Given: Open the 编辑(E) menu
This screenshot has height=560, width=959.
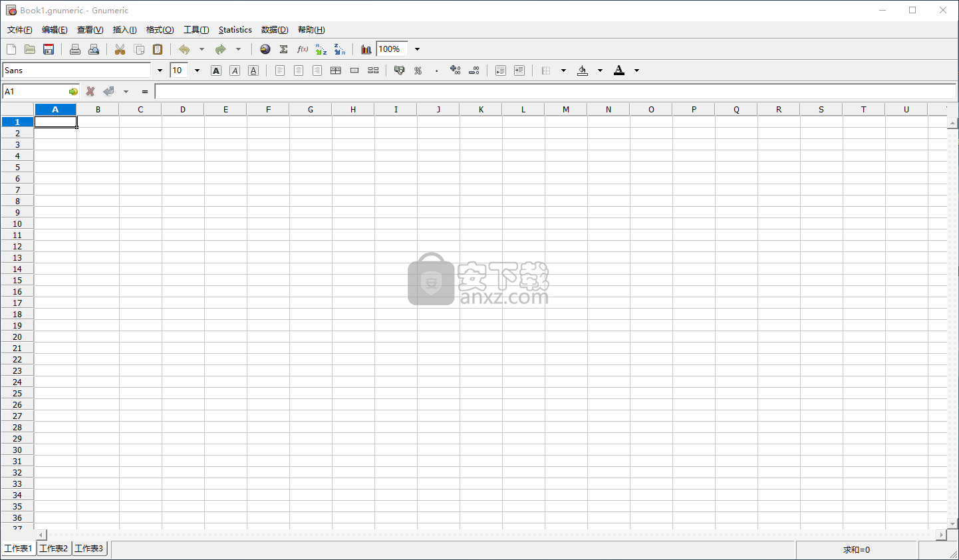Looking at the screenshot, I should pyautogui.click(x=55, y=30).
